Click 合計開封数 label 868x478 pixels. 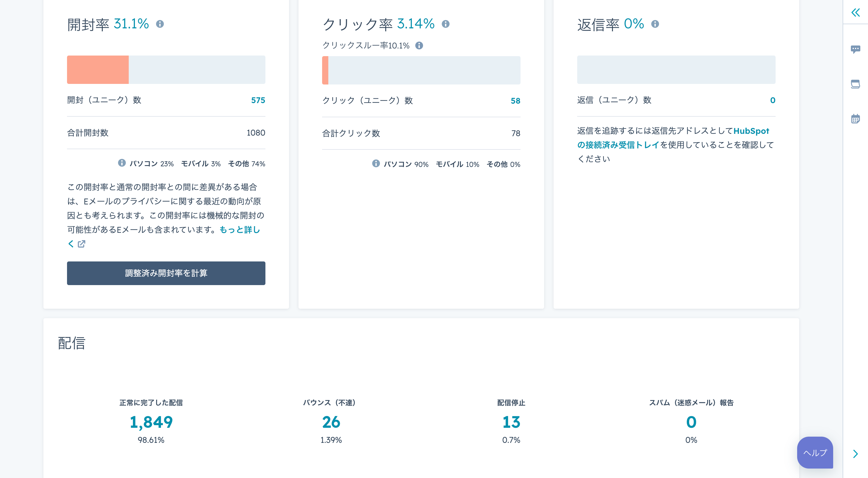88,133
